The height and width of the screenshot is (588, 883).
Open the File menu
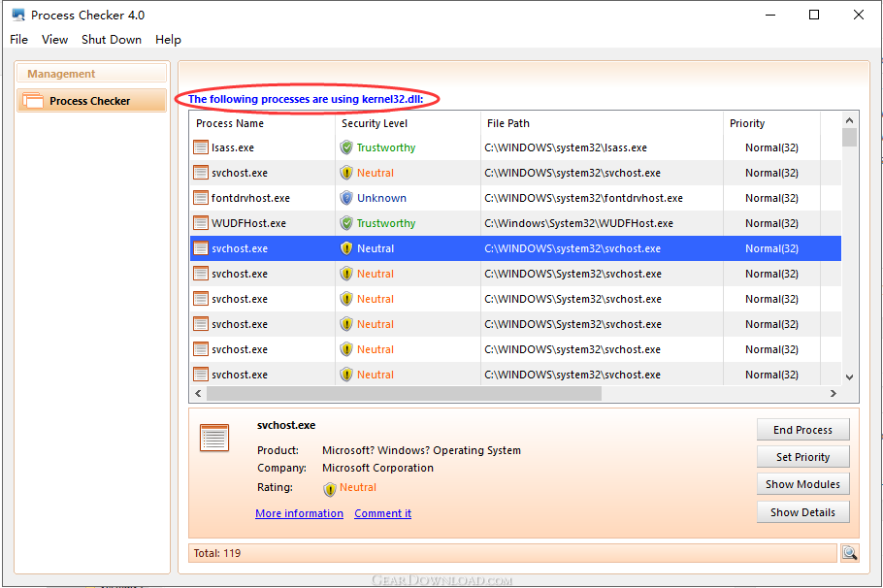coord(18,40)
